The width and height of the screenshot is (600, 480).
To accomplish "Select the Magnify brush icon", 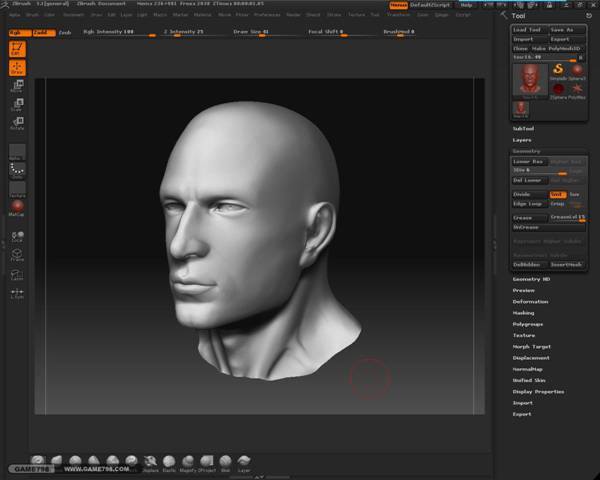I will coord(188,461).
